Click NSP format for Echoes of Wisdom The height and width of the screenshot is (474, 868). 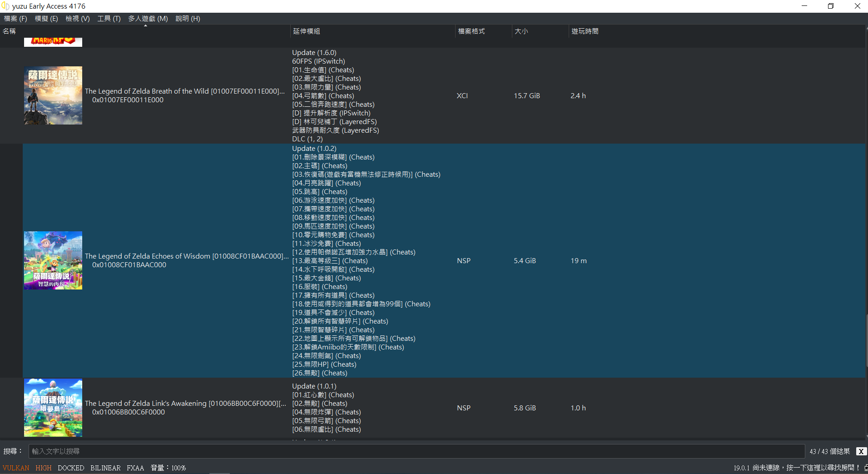(x=464, y=261)
